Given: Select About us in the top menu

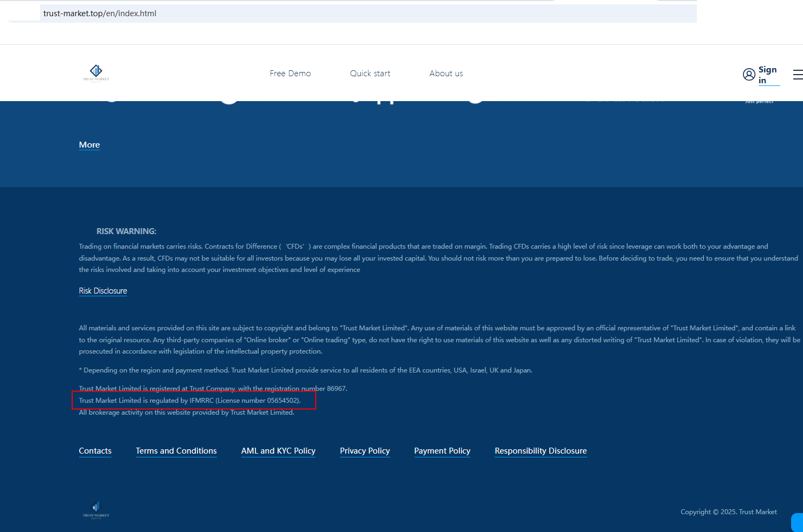Looking at the screenshot, I should point(446,74).
